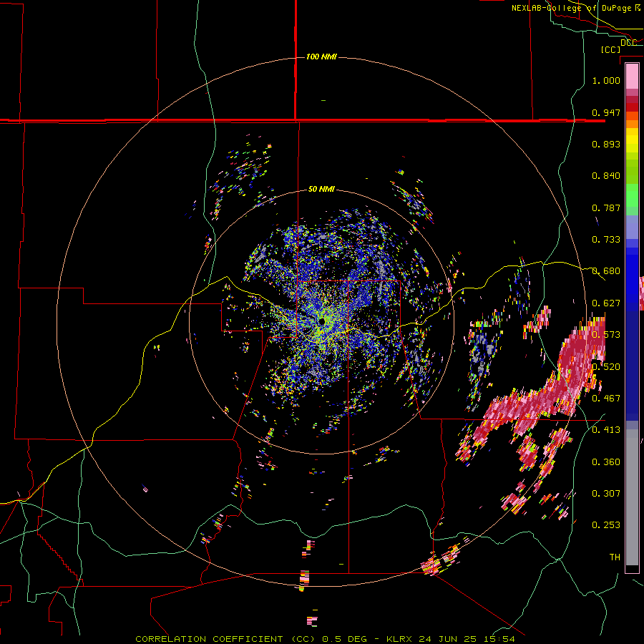
Task: Click the '0.893' scale value
Action: pos(606,144)
